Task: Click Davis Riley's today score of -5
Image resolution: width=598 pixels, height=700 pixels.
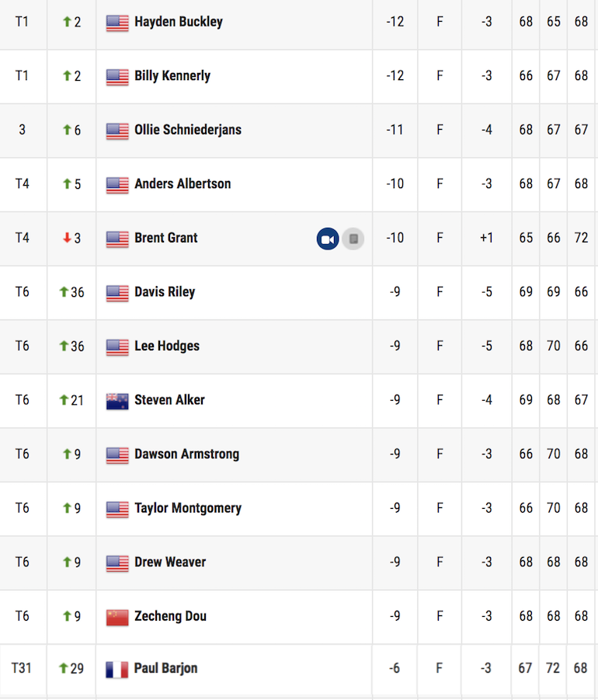Action: (x=486, y=292)
